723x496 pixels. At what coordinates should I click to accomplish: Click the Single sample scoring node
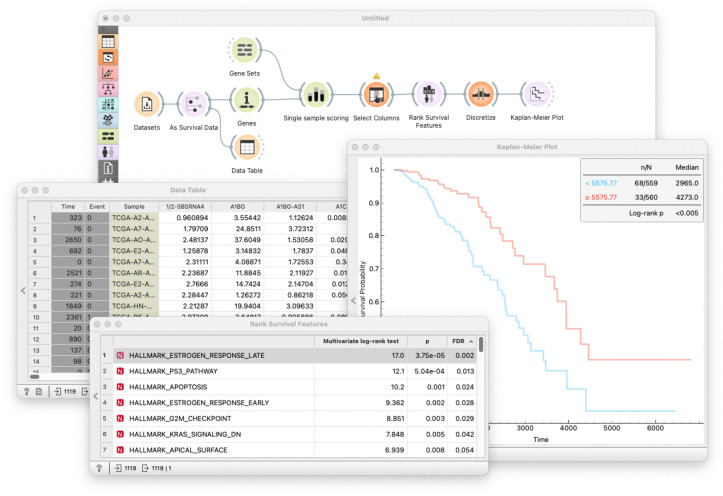(x=316, y=95)
